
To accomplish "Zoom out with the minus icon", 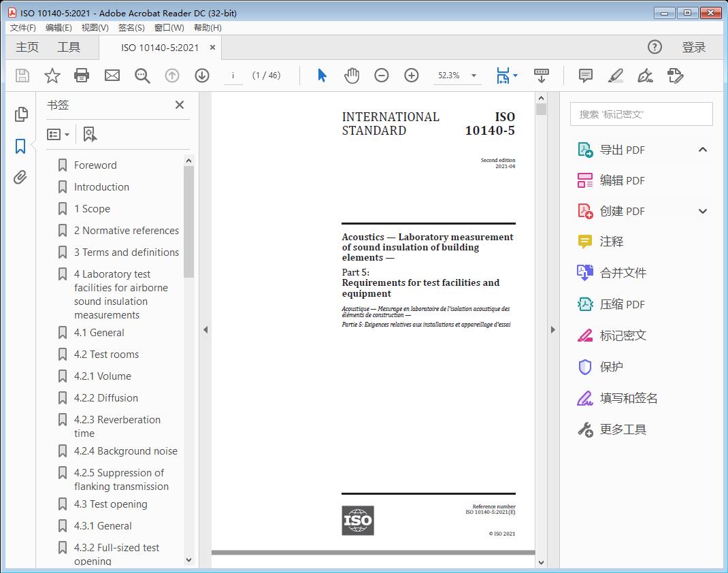I will (x=382, y=76).
